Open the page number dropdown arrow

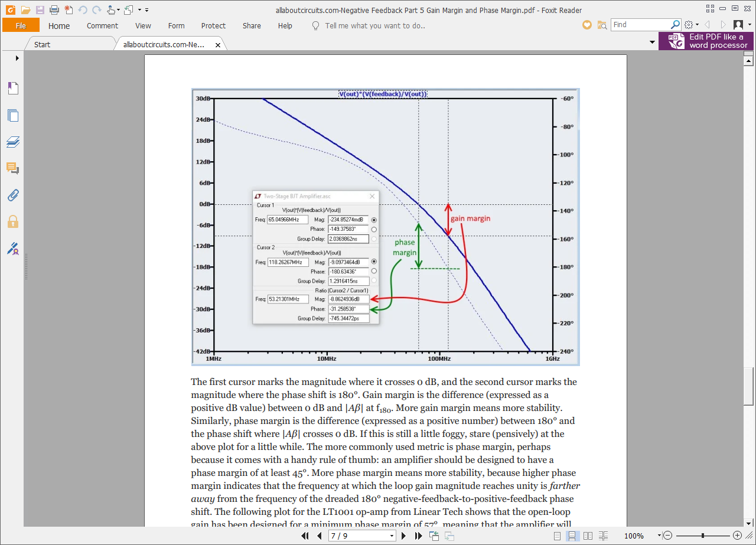pyautogui.click(x=392, y=536)
